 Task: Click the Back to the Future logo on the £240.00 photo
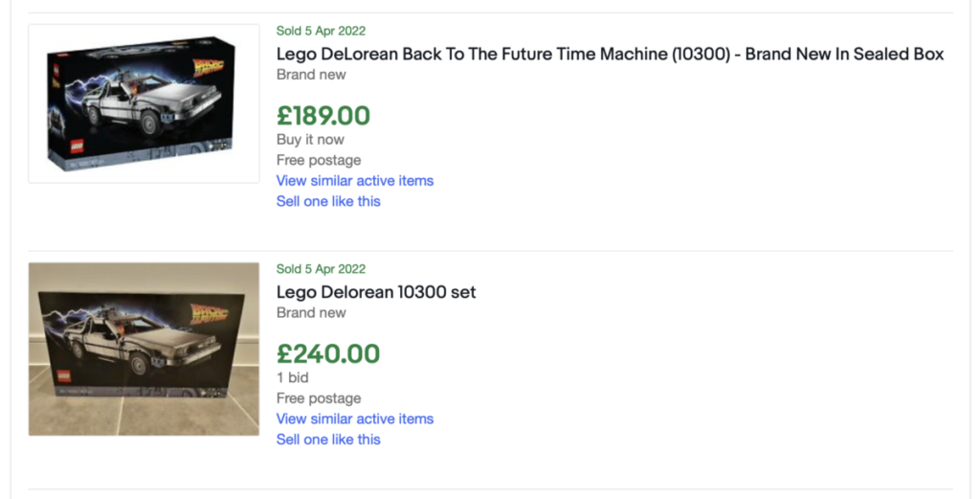pyautogui.click(x=209, y=313)
